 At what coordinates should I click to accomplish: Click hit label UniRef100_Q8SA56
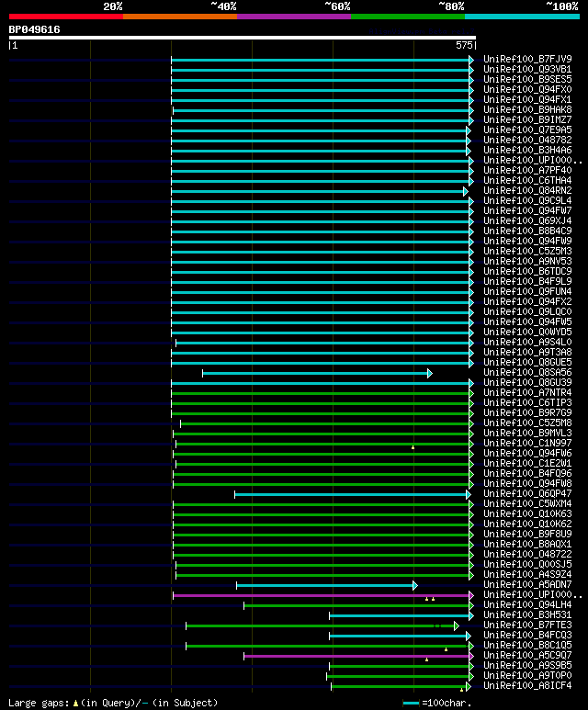(527, 372)
